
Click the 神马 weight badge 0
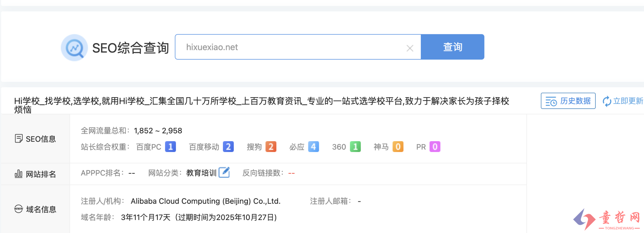tap(398, 147)
